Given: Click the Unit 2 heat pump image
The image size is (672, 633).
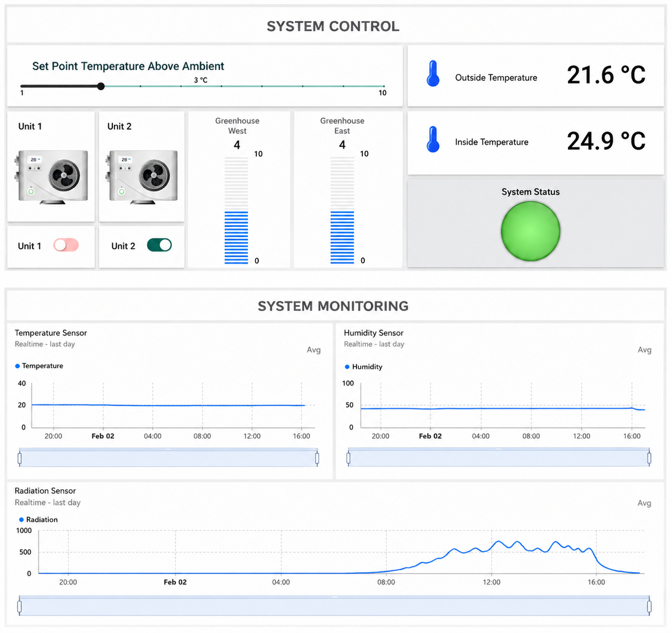Looking at the screenshot, I should (142, 176).
